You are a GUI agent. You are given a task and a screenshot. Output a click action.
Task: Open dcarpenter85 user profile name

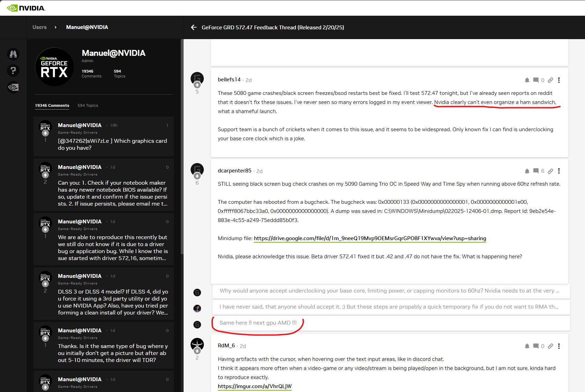tap(235, 171)
